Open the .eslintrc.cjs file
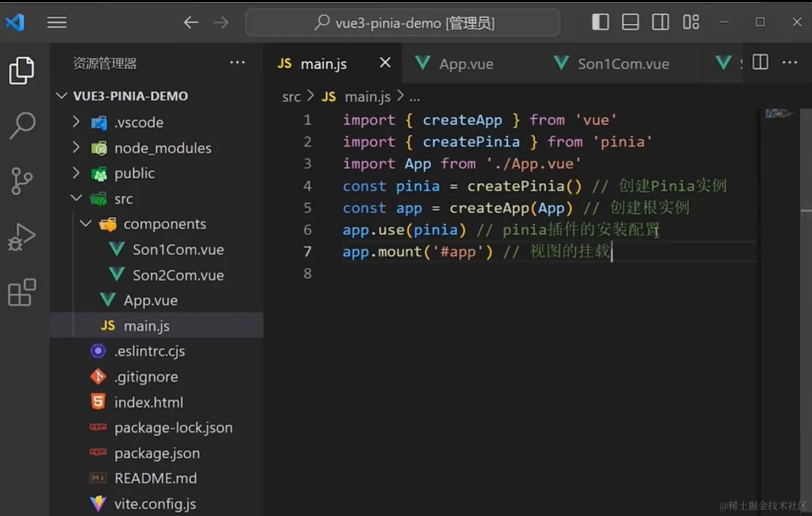 tap(149, 351)
